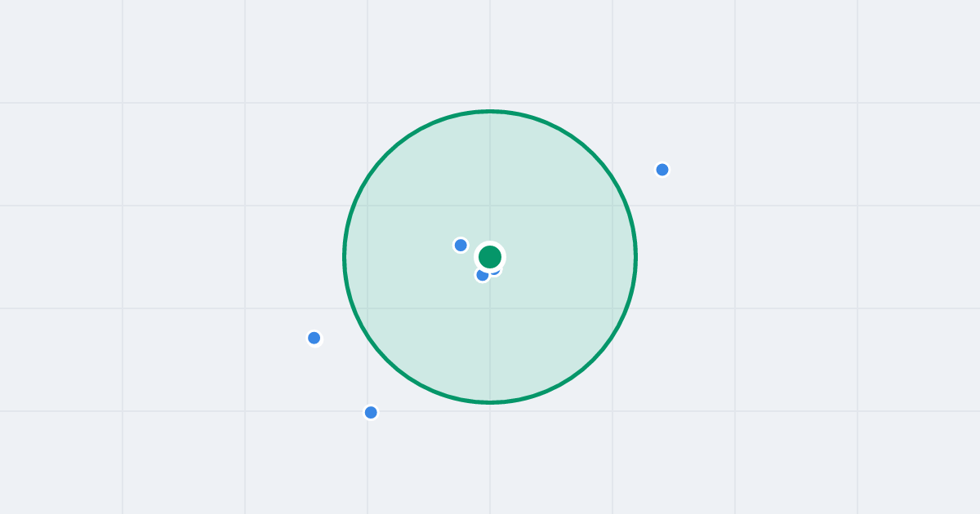Click the large green center marker

[490, 257]
